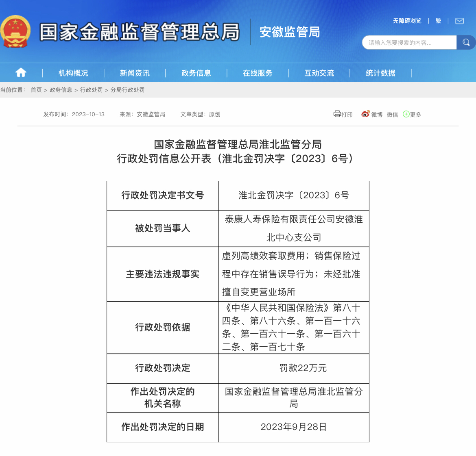
Task: Click into the search input field
Action: (x=410, y=42)
